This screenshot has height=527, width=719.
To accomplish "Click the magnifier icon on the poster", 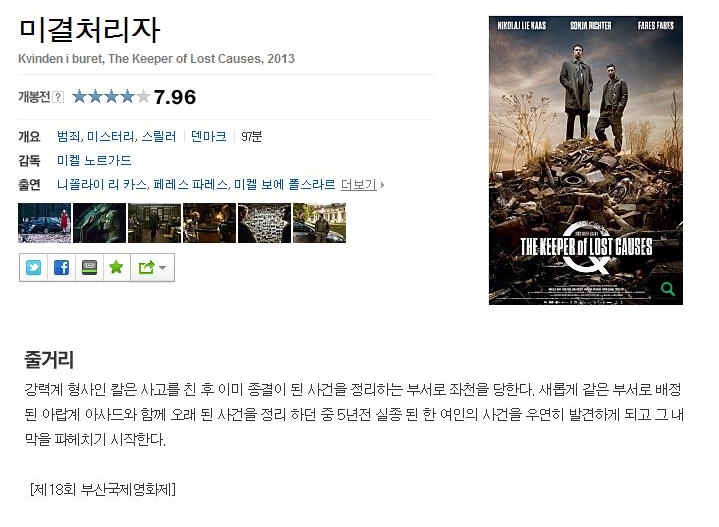I will click(x=667, y=288).
